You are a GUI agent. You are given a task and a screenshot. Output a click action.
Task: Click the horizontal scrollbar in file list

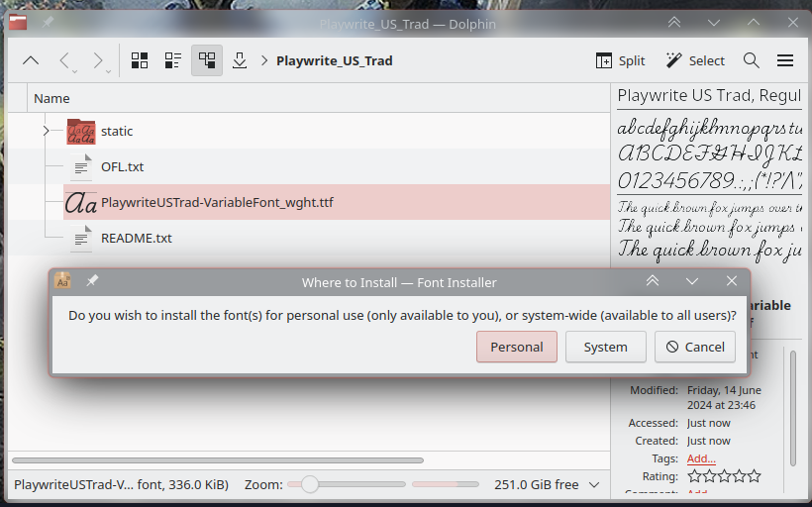(218, 459)
